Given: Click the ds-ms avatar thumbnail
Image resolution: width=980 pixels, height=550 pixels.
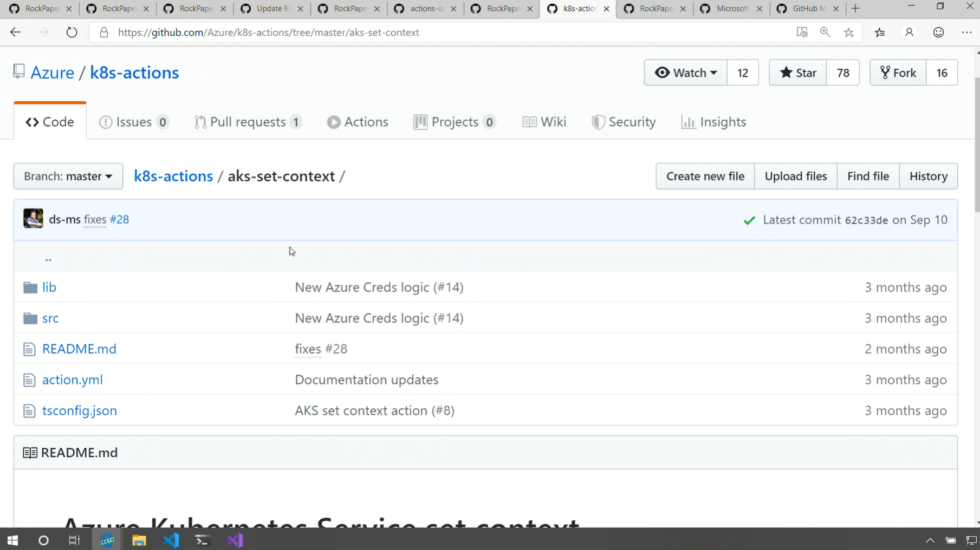Looking at the screenshot, I should (x=33, y=219).
